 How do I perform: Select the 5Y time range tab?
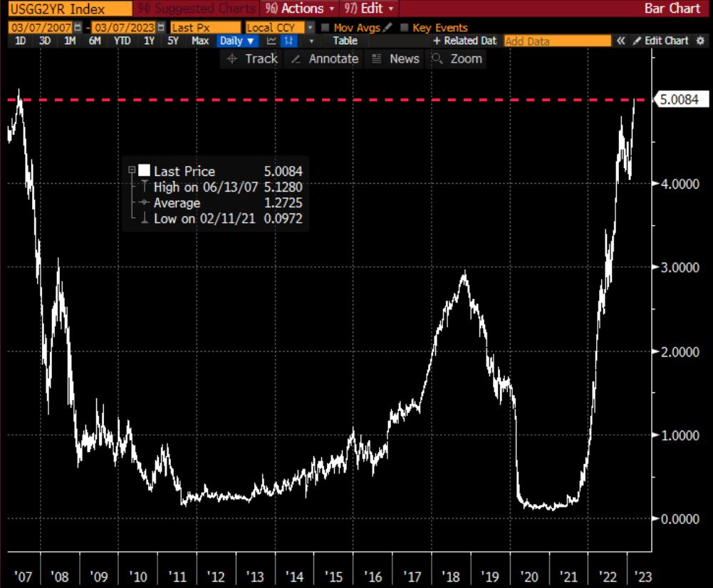click(173, 41)
